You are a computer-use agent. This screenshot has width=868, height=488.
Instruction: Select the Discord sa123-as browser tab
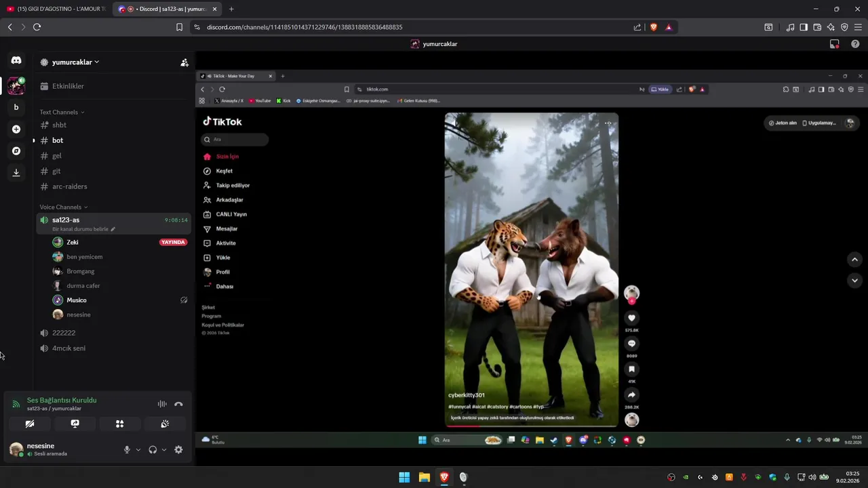[167, 9]
